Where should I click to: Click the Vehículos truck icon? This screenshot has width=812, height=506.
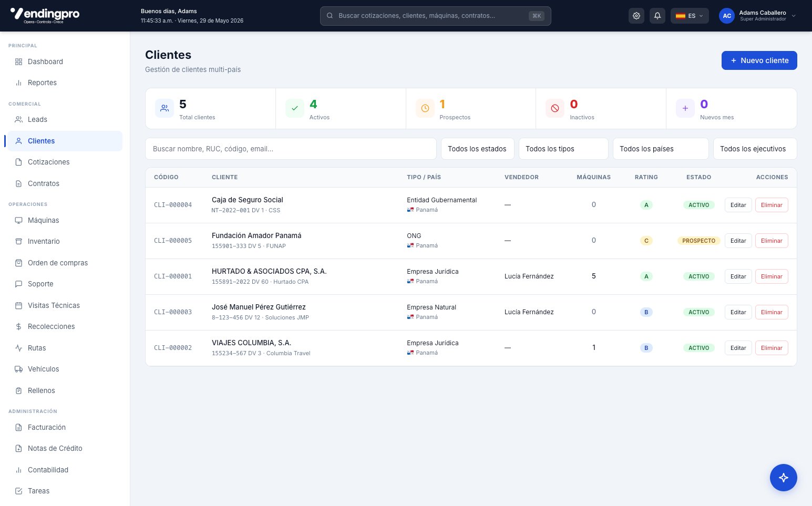18,369
